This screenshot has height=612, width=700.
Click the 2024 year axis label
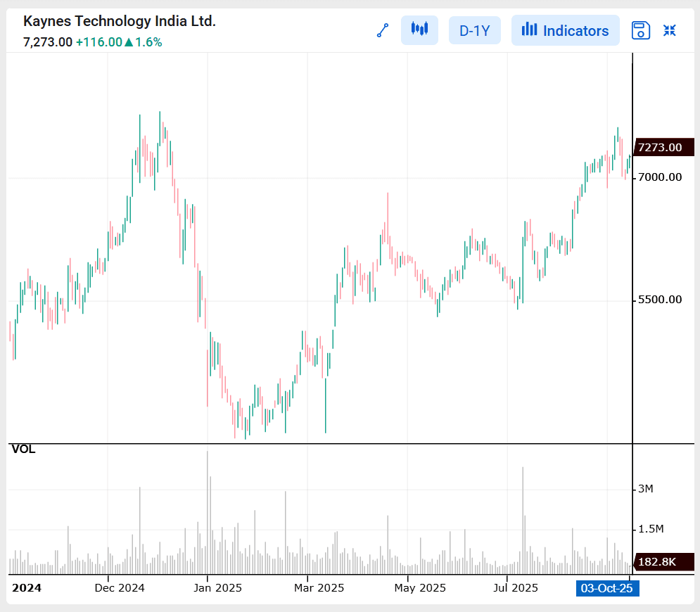[x=27, y=588]
